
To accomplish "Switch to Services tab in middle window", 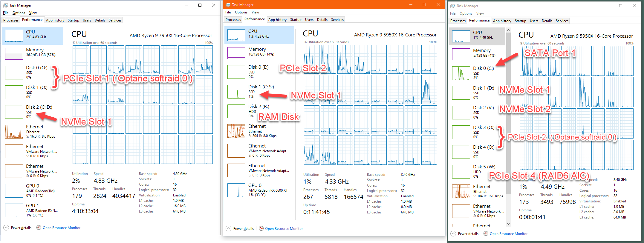I will click(x=337, y=20).
